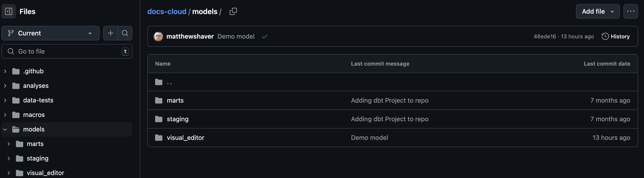Collapse the models folder in the file tree
644x178 pixels.
click(x=5, y=129)
